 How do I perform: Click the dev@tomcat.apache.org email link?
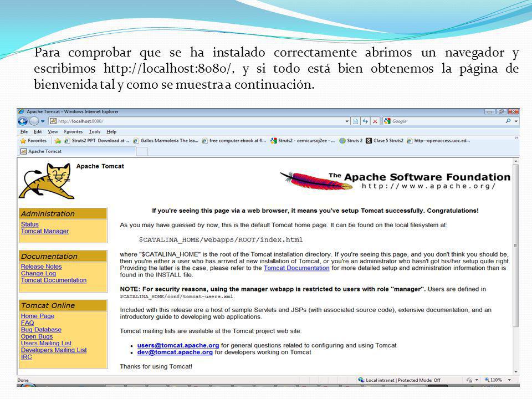click(175, 352)
